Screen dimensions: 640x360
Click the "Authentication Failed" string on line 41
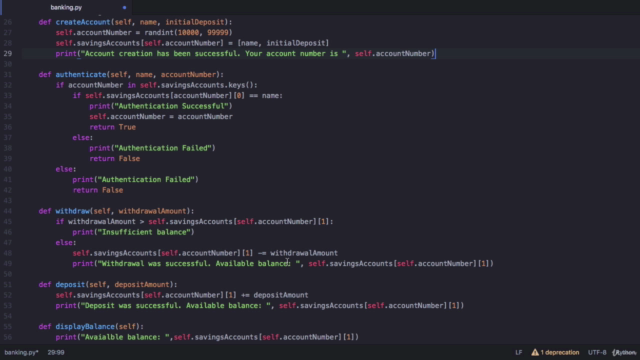[x=146, y=180]
